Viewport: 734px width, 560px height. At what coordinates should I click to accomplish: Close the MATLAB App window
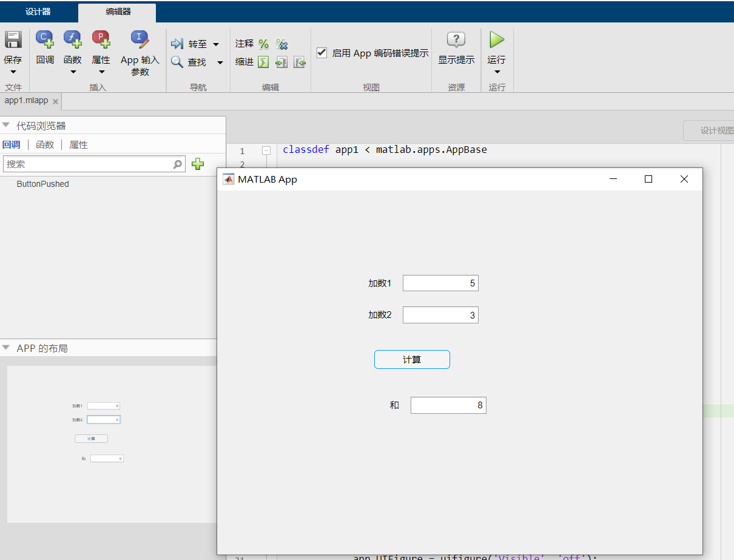[684, 179]
